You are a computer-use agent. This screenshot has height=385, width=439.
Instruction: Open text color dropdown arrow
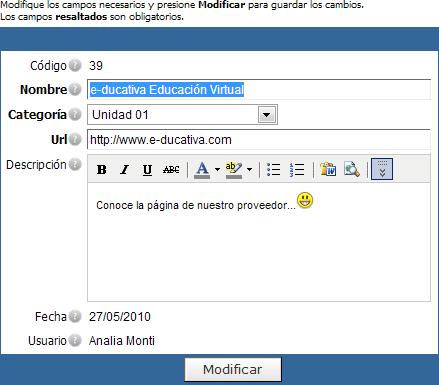[217, 170]
